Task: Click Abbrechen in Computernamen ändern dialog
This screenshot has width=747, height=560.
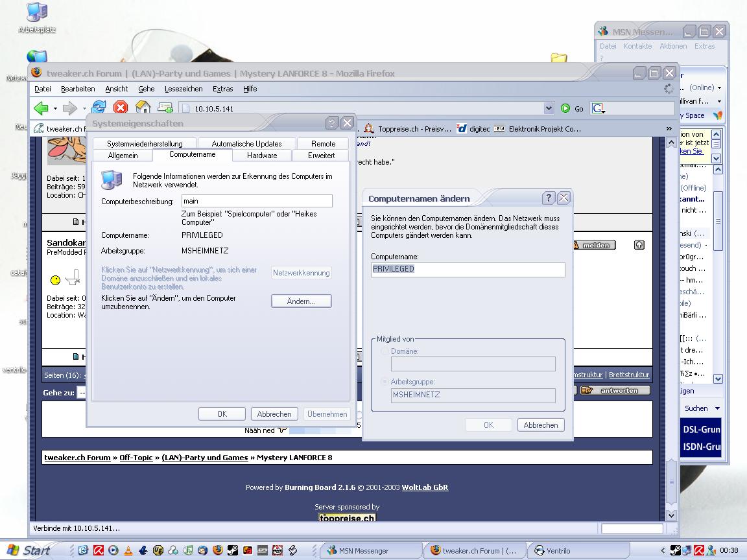Action: [x=540, y=425]
